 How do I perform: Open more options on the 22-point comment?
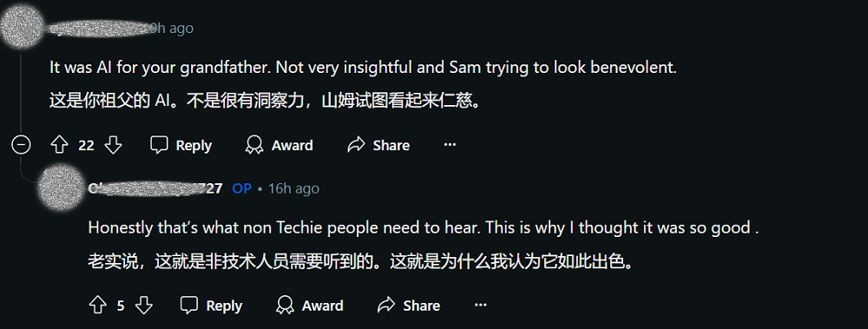point(450,145)
